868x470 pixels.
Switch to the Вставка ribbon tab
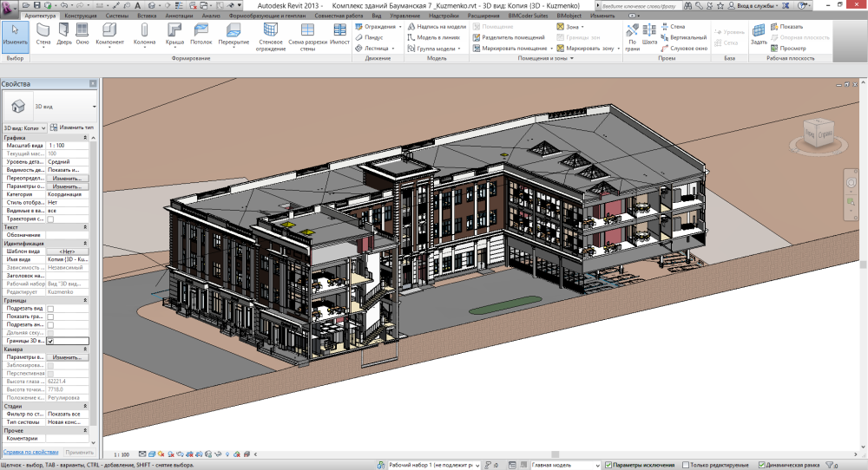click(147, 16)
